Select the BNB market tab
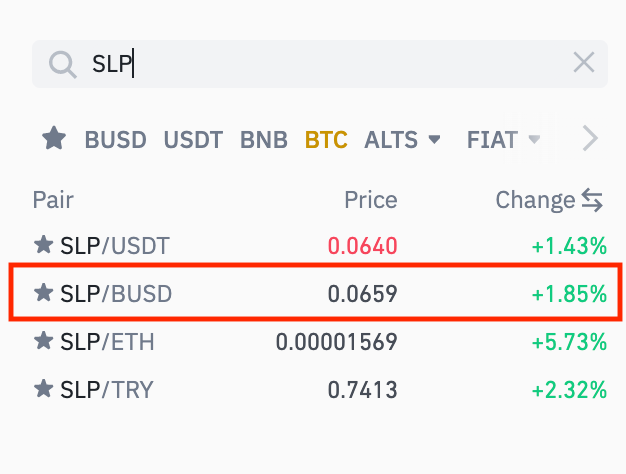Viewport: 626px width, 474px height. [x=264, y=140]
